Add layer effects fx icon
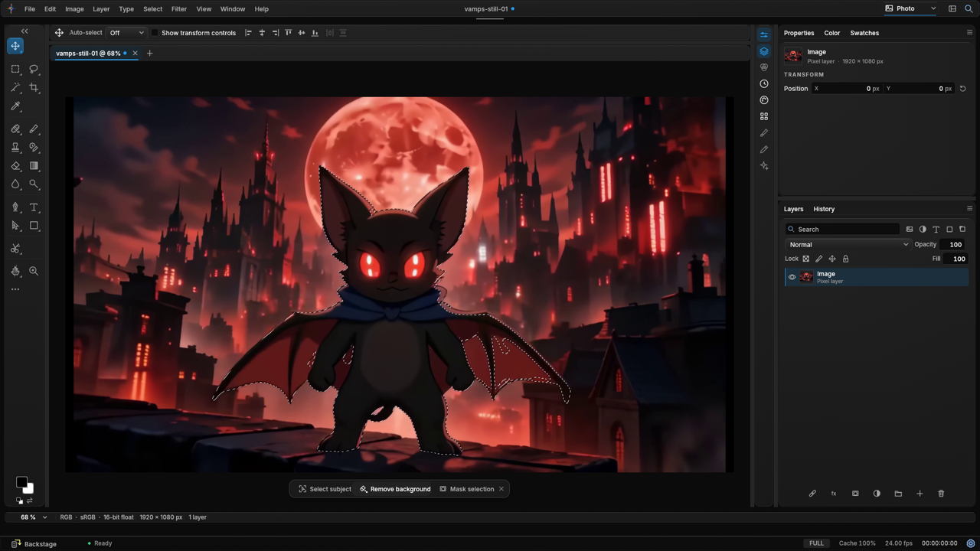Viewport: 980px width, 551px height. pyautogui.click(x=834, y=494)
